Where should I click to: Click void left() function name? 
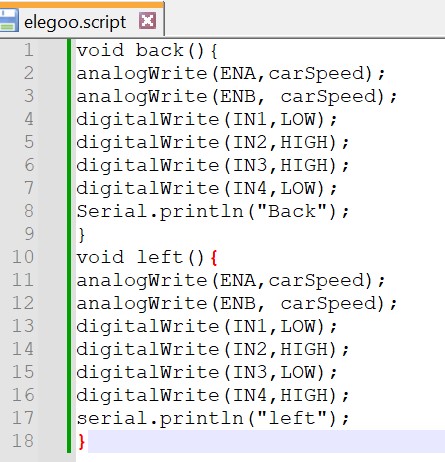[160, 257]
